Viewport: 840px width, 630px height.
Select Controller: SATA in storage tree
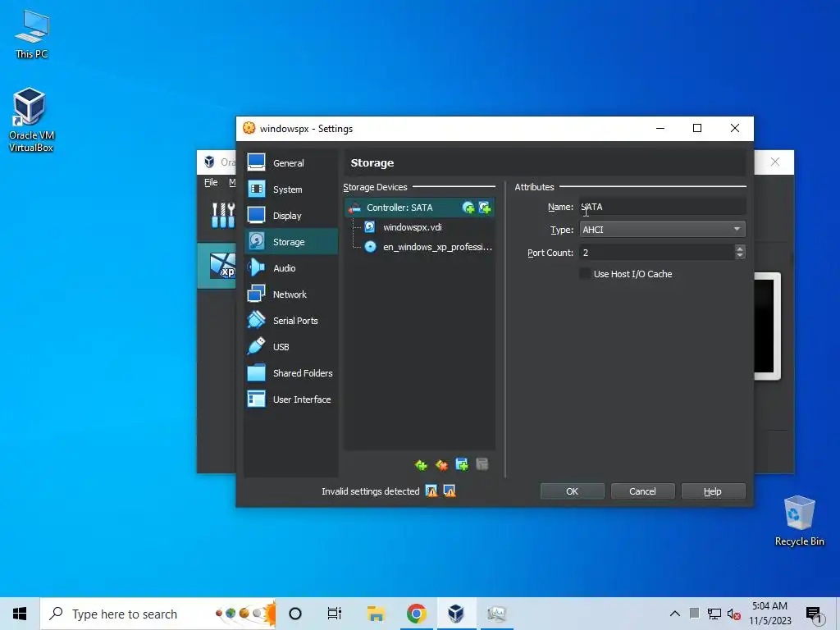pyautogui.click(x=399, y=208)
